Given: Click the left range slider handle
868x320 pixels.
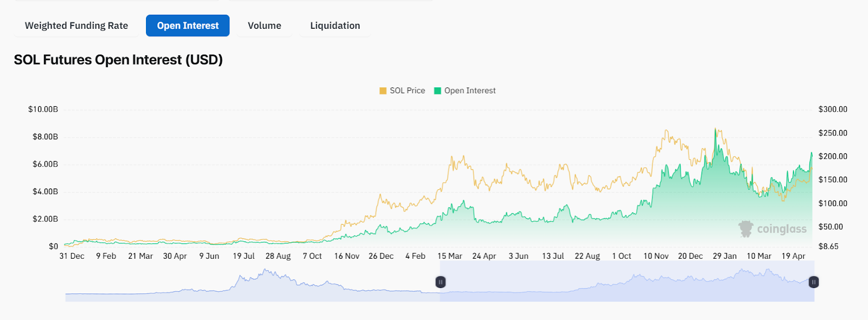Looking at the screenshot, I should point(441,282).
